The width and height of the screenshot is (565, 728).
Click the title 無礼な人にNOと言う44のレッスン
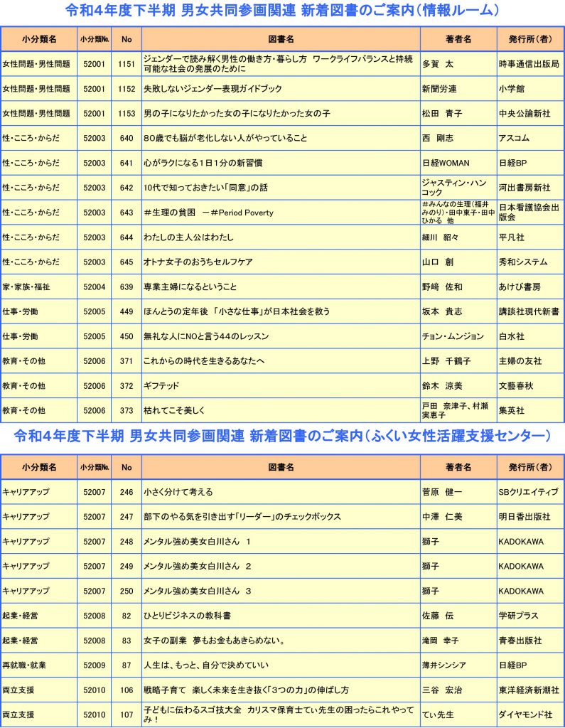tap(206, 336)
